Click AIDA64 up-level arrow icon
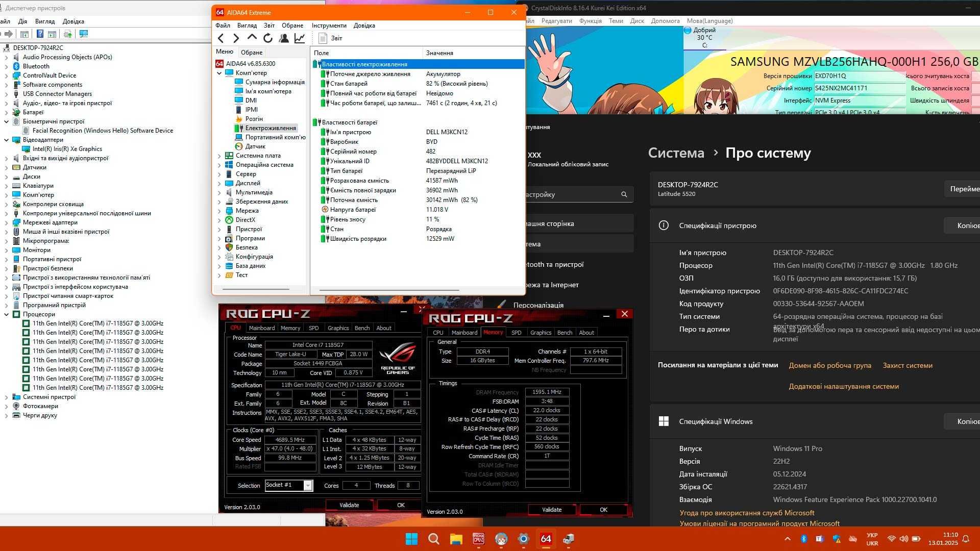Image resolution: width=980 pixels, height=551 pixels. click(252, 37)
